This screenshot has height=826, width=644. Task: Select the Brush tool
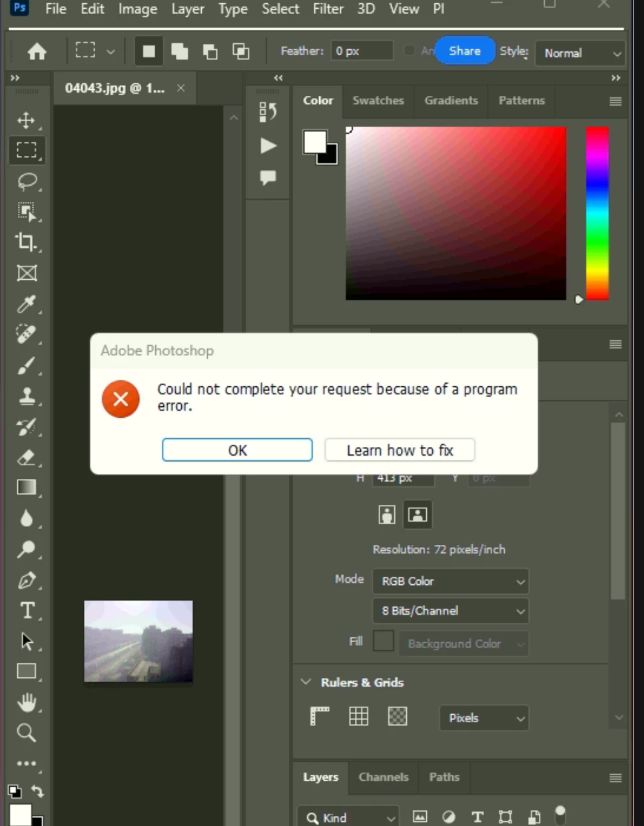click(27, 366)
